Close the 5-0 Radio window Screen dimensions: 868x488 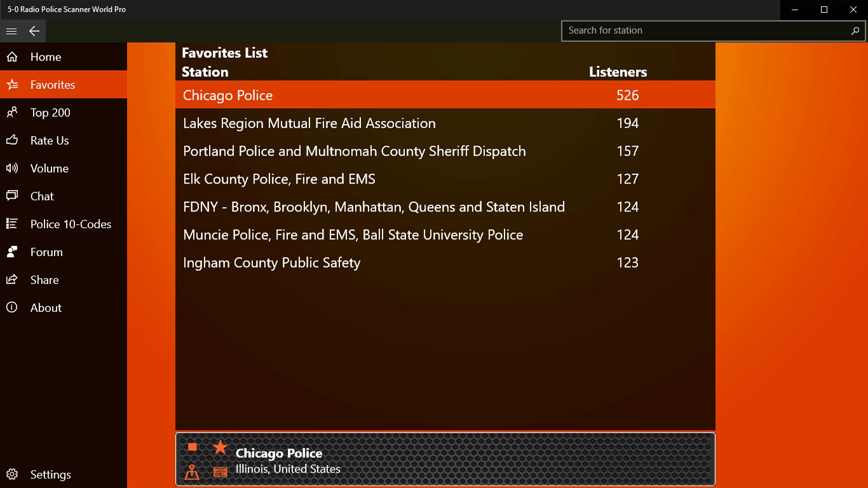(853, 10)
